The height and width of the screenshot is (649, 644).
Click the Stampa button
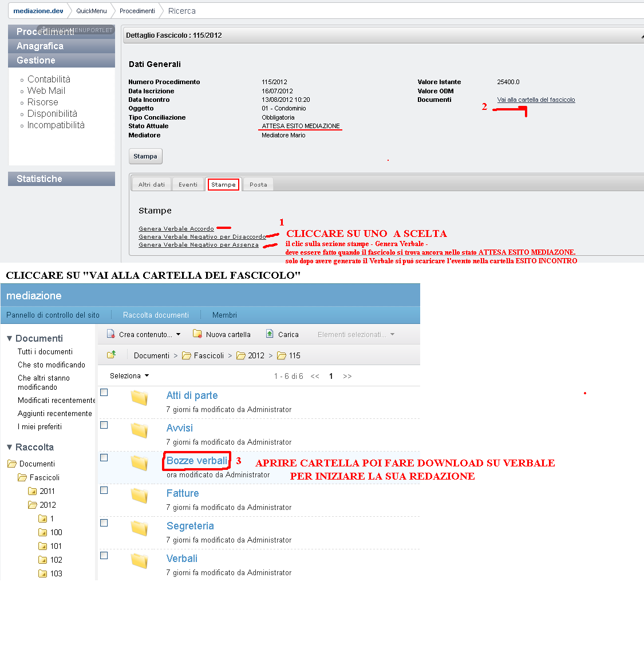coord(145,156)
